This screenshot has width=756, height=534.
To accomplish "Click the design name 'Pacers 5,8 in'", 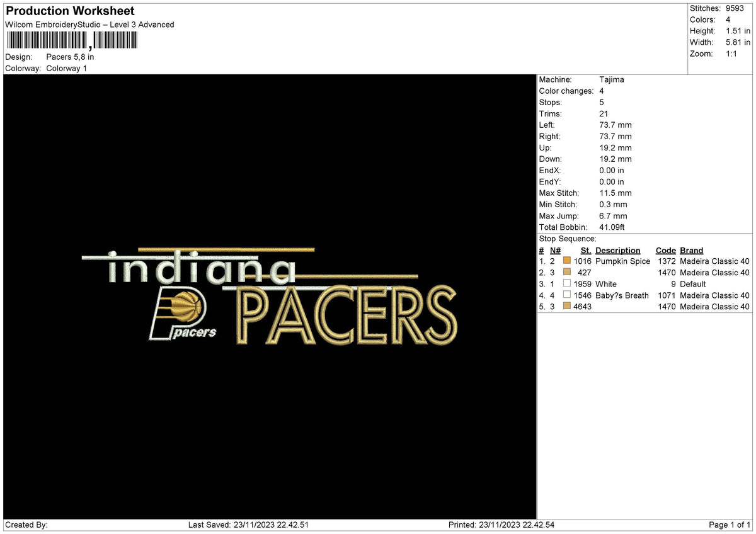I will pos(70,57).
